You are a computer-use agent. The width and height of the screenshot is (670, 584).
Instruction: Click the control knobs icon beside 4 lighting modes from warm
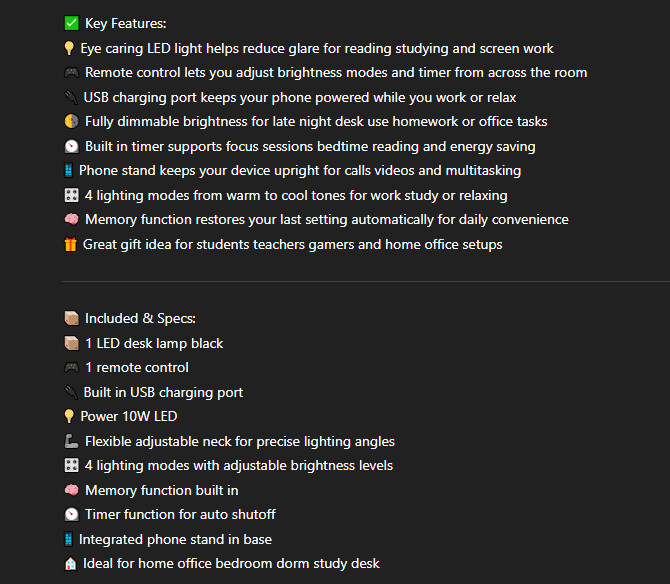pyautogui.click(x=71, y=195)
